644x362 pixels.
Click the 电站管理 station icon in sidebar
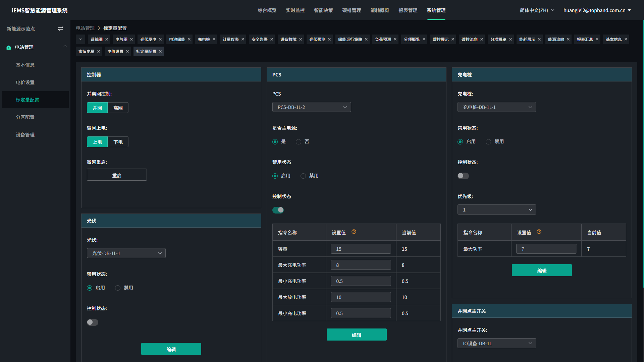[8, 48]
